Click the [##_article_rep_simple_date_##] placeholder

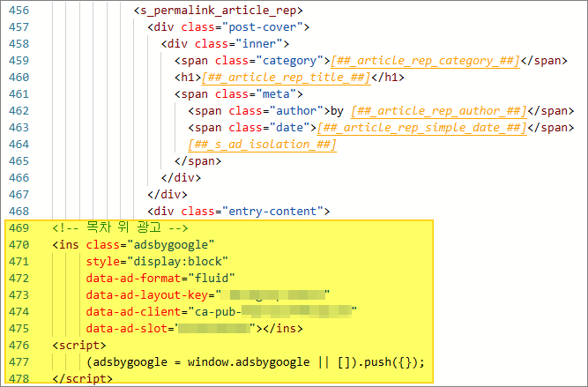433,128
